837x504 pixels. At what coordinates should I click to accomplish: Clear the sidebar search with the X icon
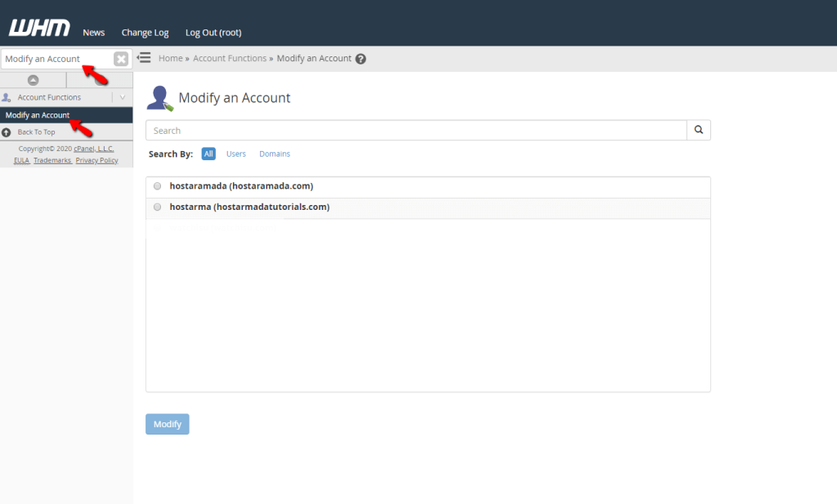[x=120, y=58]
